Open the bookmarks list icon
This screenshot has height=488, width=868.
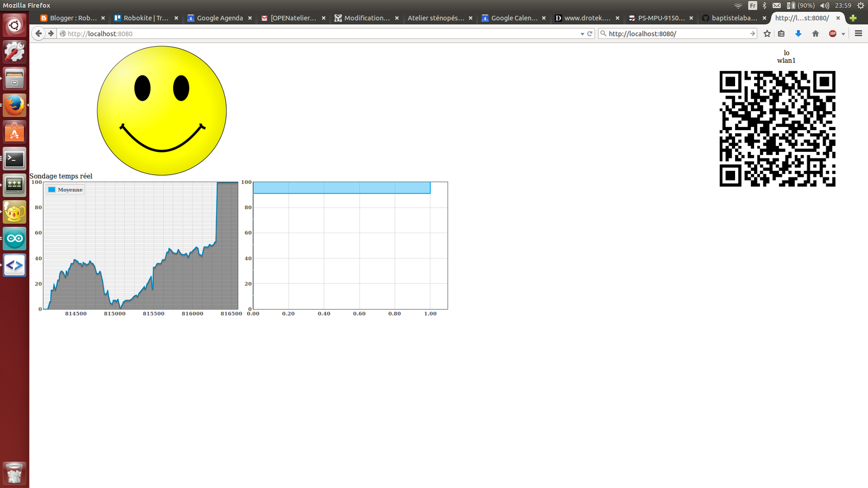(781, 34)
